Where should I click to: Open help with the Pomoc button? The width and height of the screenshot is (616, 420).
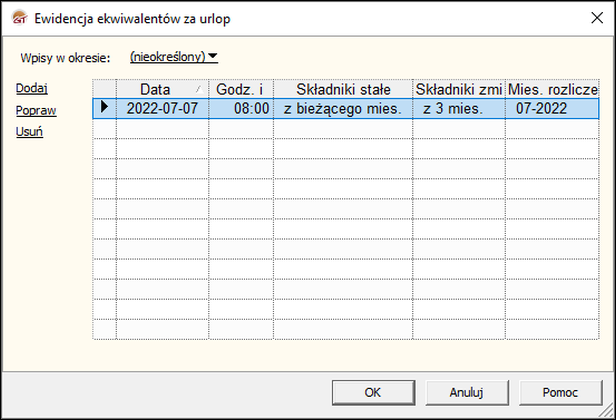click(x=559, y=392)
